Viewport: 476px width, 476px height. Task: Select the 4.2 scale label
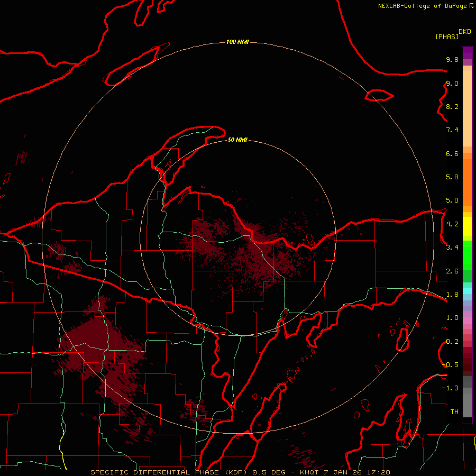click(x=452, y=224)
